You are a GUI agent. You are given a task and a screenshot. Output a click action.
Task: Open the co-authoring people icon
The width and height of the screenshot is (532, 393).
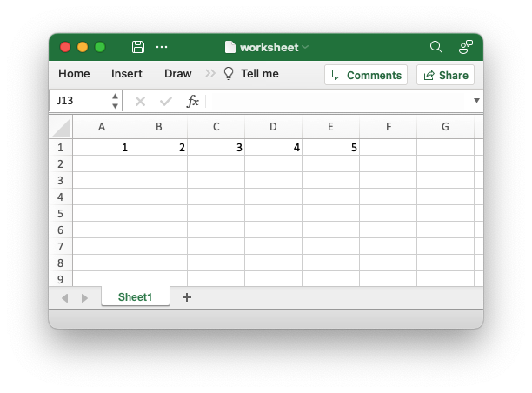coord(466,47)
